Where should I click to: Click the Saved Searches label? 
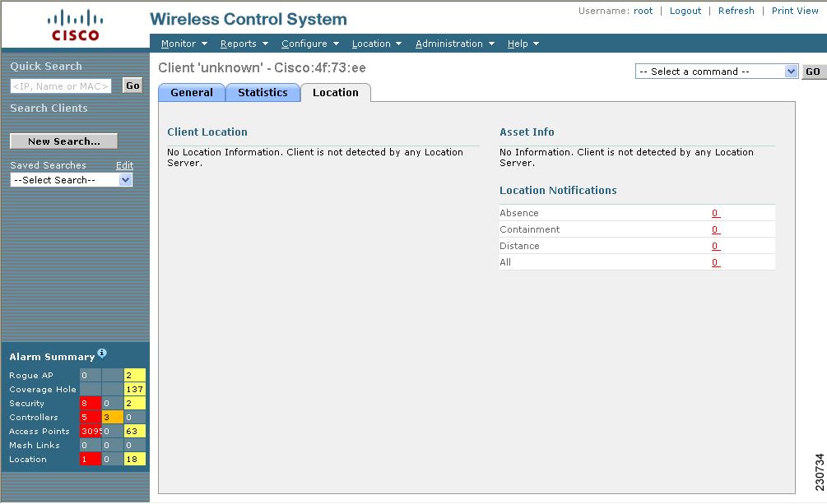pos(48,165)
